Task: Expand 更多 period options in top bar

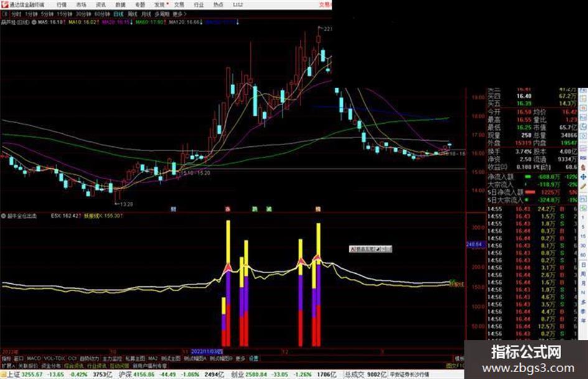Action: pos(179,14)
